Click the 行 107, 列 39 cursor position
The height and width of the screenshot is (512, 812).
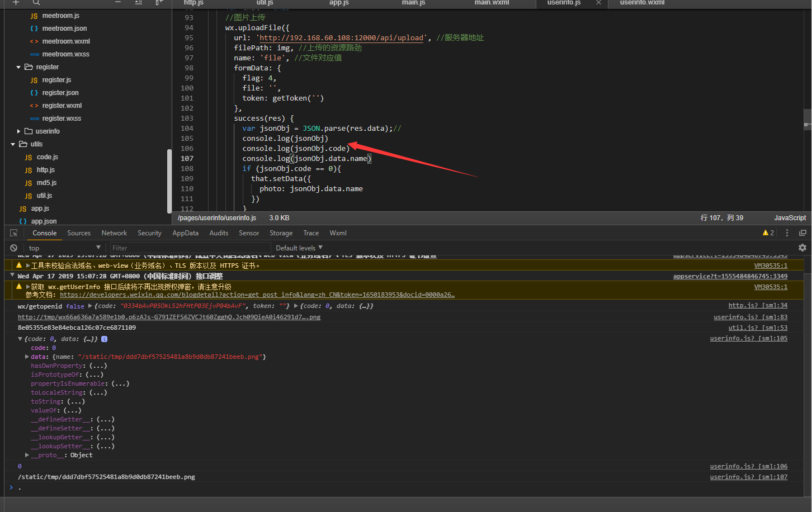(722, 218)
